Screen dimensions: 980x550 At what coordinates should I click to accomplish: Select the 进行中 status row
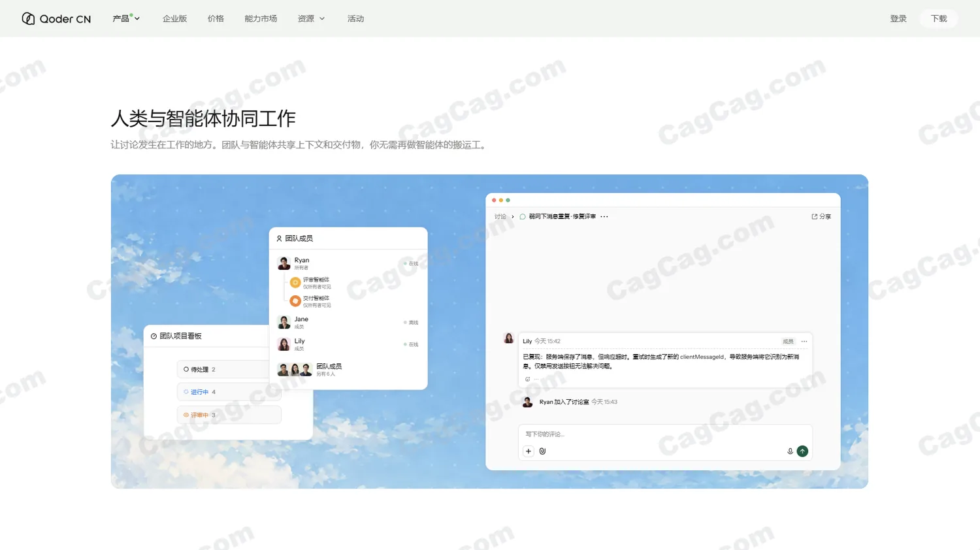(229, 392)
